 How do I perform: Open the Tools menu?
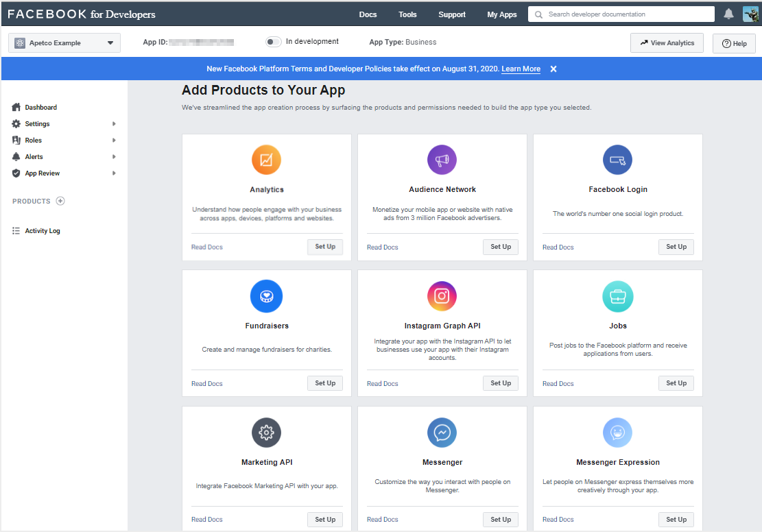click(407, 14)
